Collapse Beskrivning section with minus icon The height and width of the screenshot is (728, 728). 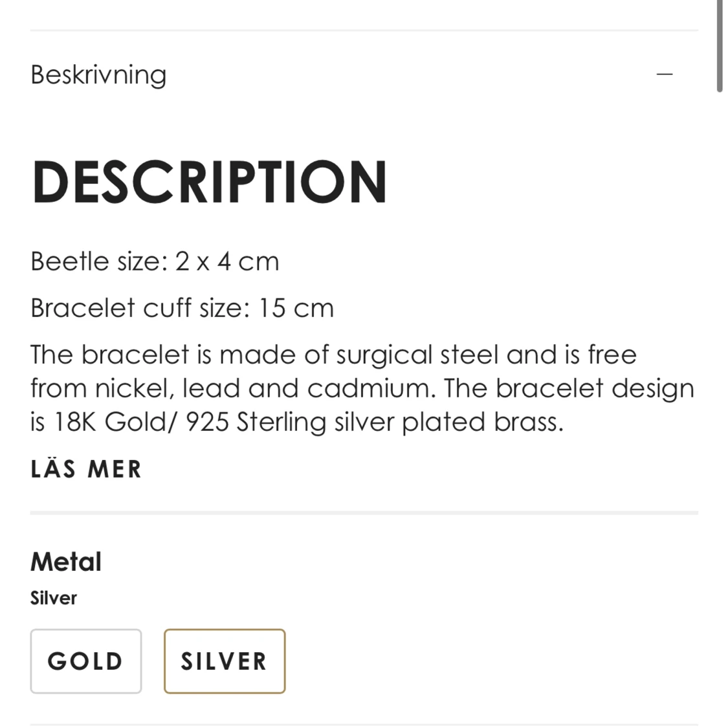pyautogui.click(x=665, y=74)
